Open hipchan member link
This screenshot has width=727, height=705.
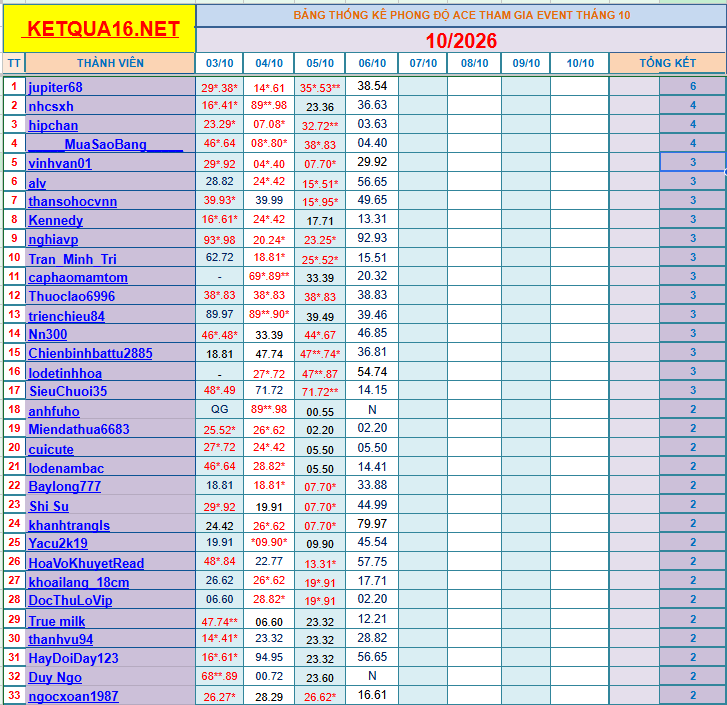[53, 125]
